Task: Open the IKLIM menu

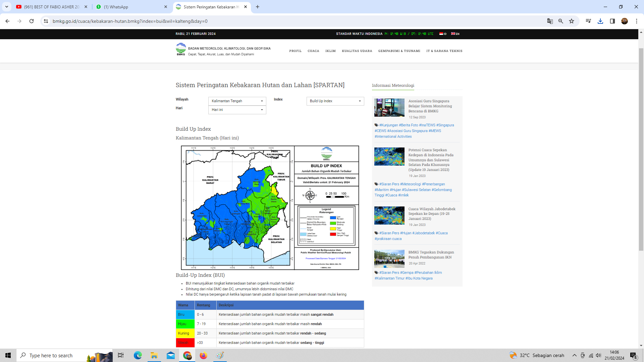Action: [x=330, y=51]
